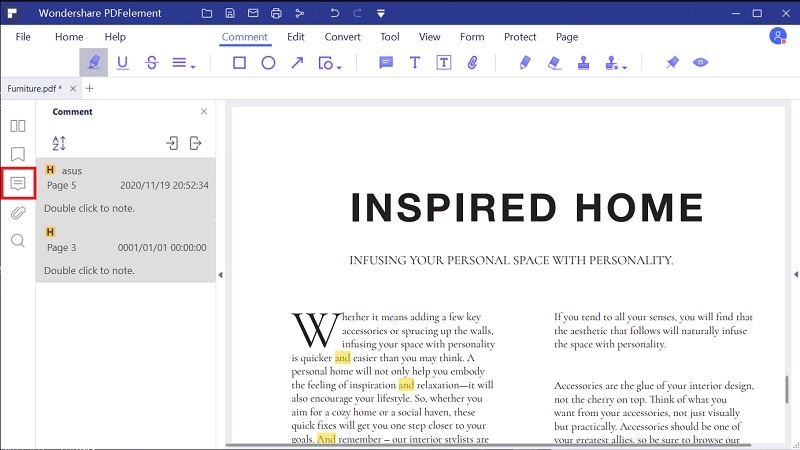
Task: Select the Rectangle shape tool
Action: [239, 62]
